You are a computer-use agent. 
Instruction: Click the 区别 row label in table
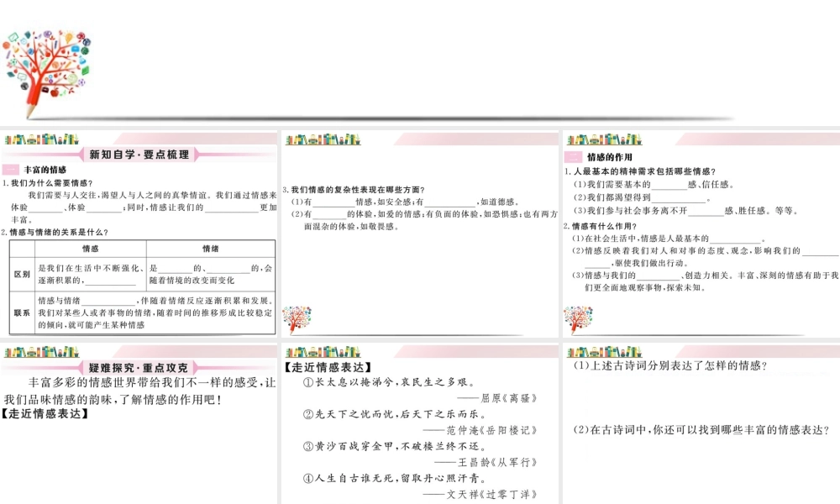pyautogui.click(x=22, y=274)
